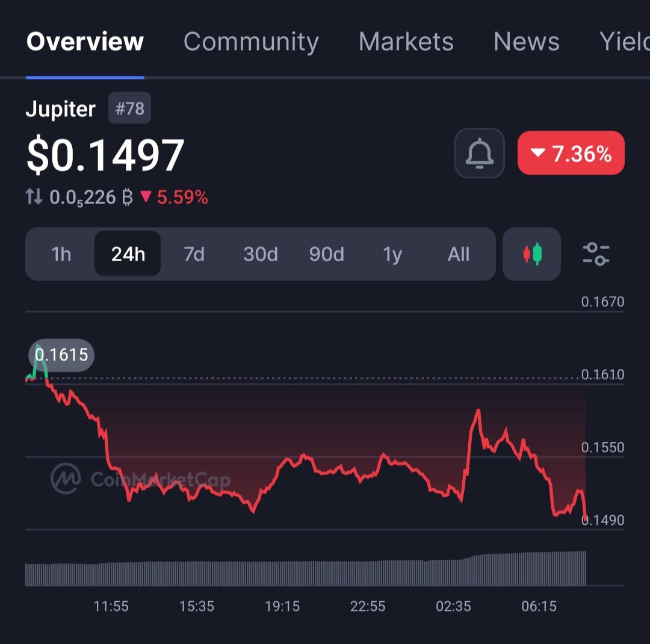Switch to the Markets tab

point(406,42)
